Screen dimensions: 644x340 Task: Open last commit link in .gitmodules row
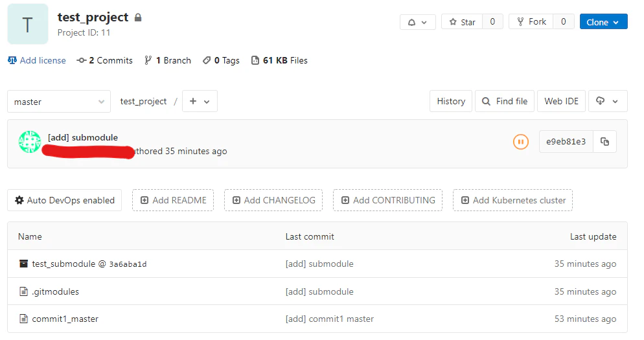tap(319, 291)
